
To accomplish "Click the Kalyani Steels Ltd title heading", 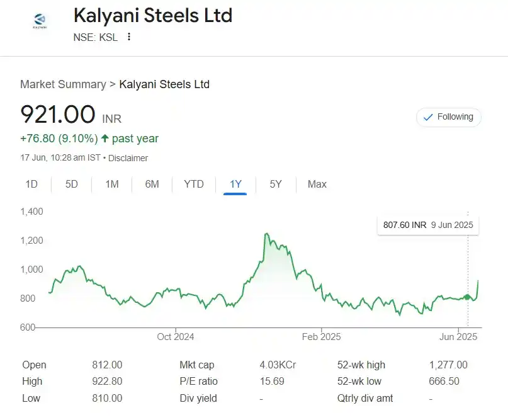I will tap(153, 15).
